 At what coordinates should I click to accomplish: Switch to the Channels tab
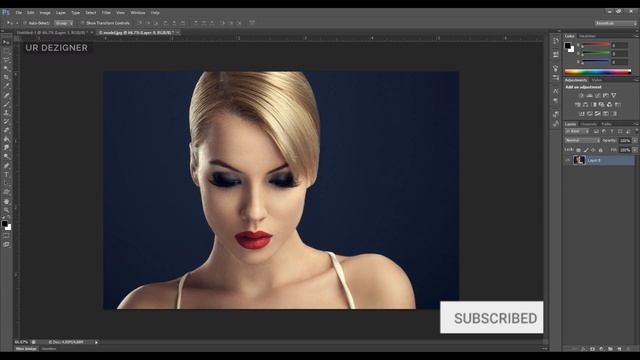point(589,124)
